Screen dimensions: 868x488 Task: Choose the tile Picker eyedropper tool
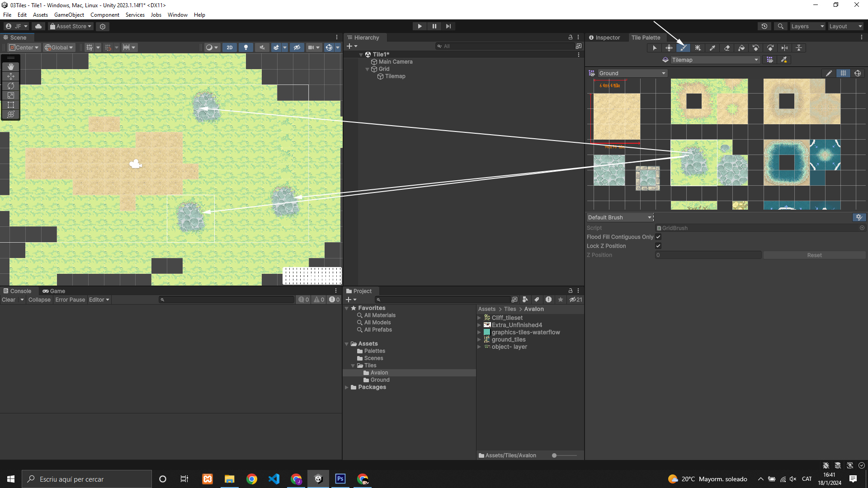pyautogui.click(x=712, y=48)
